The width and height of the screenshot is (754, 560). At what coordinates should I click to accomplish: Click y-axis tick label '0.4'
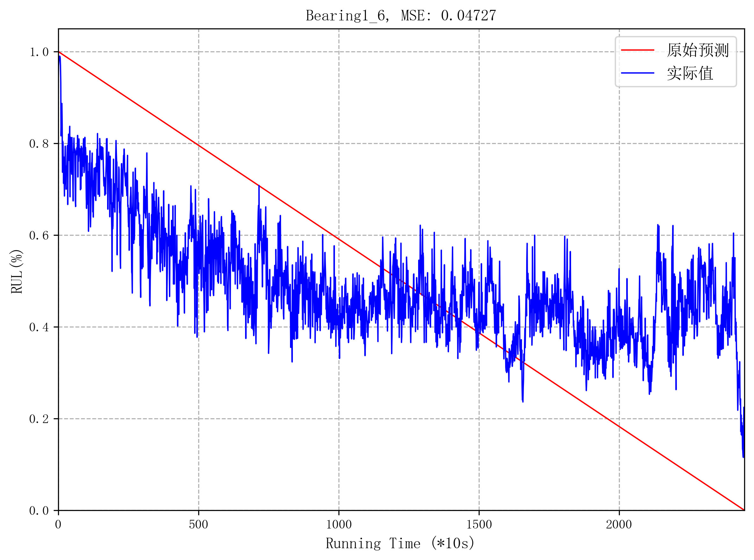pos(39,327)
